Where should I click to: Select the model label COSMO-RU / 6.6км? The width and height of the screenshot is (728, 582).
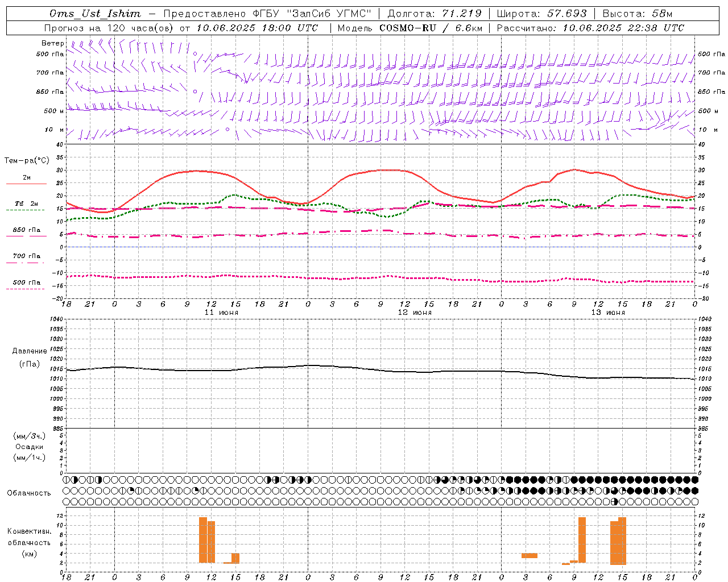point(431,28)
